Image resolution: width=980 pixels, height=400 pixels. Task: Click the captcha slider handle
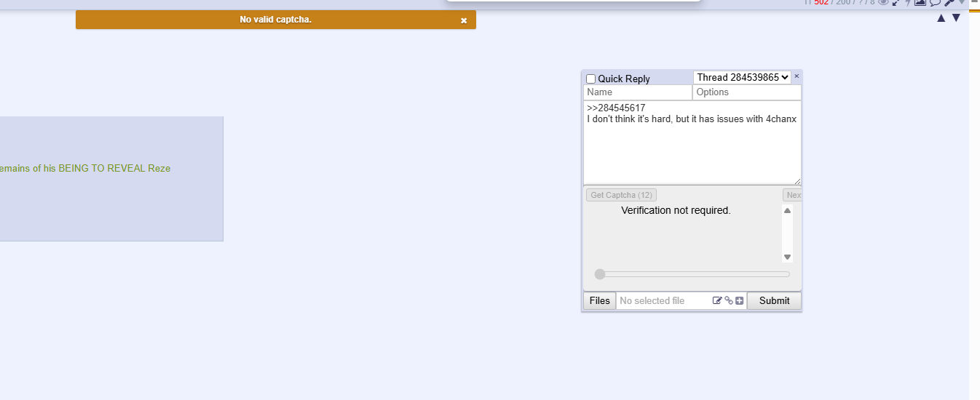600,274
